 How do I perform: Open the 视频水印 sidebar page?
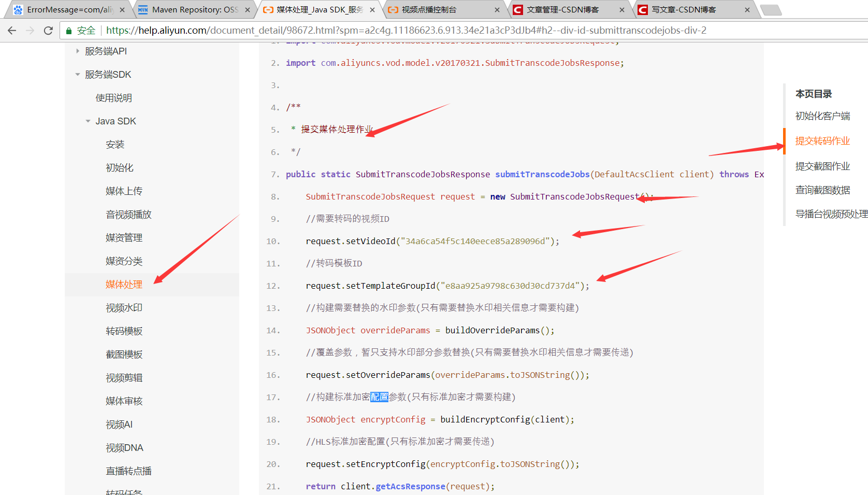(x=124, y=308)
